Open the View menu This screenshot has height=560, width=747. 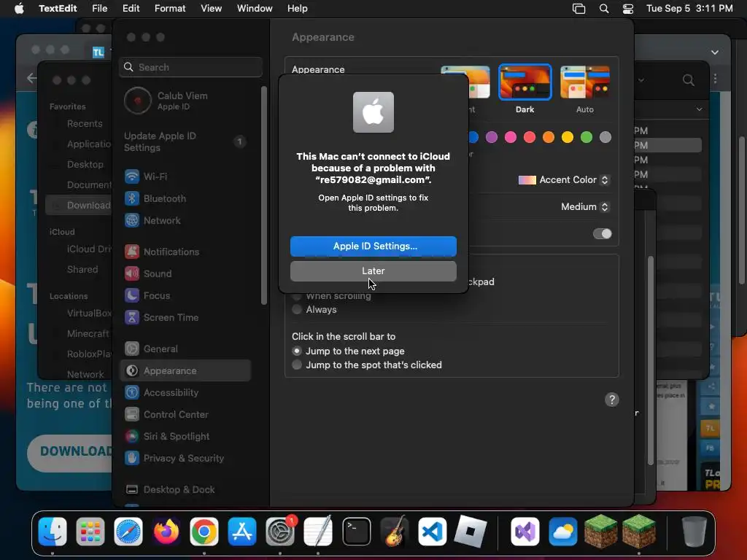(x=211, y=9)
